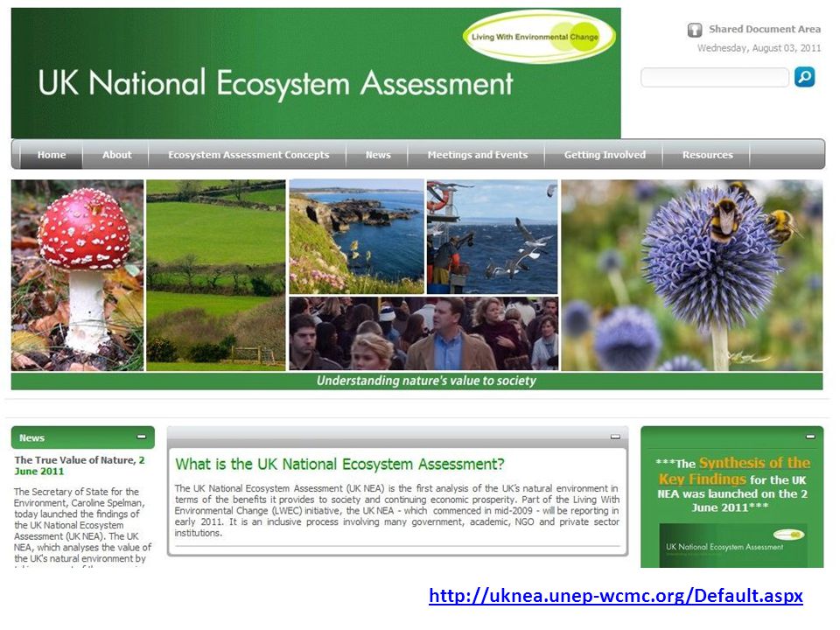Screen dimensions: 840x630
Task: Click the Understanding nature's value to society tagline
Action: (426, 381)
